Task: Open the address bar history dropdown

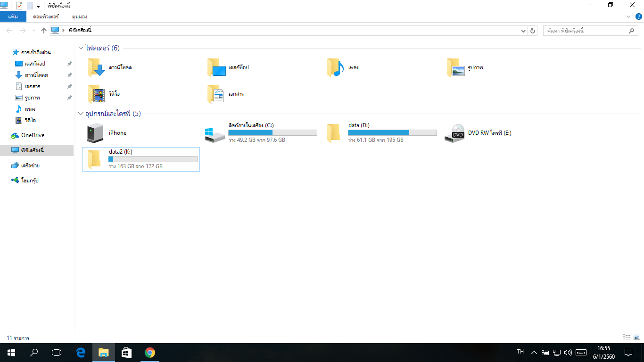Action: click(x=523, y=31)
